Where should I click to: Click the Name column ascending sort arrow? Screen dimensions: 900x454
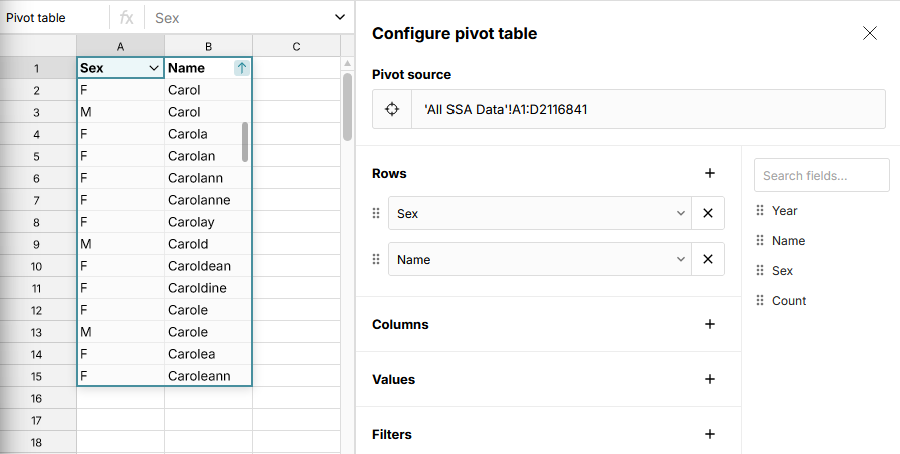(x=241, y=68)
